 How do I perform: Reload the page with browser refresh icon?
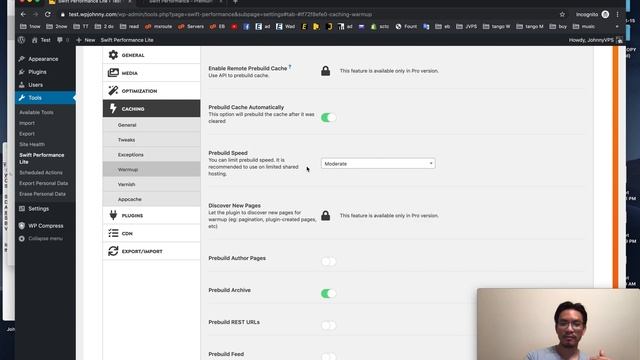(48, 14)
